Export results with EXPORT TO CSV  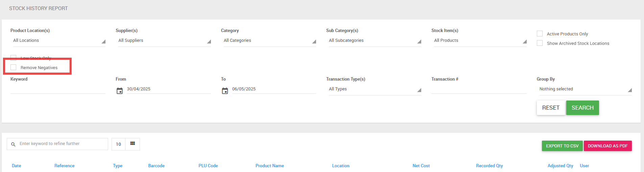pos(562,146)
